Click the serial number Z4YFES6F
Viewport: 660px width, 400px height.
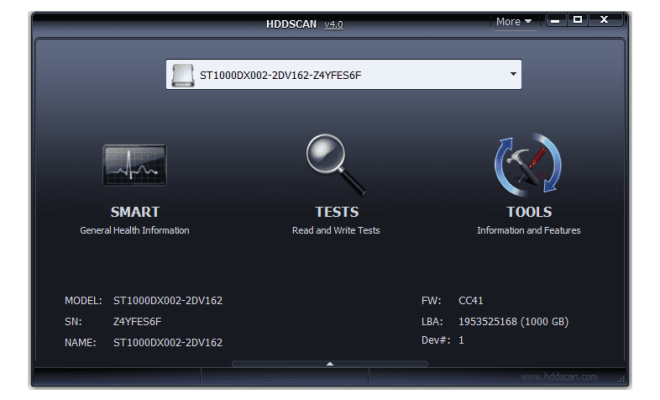coord(137,322)
